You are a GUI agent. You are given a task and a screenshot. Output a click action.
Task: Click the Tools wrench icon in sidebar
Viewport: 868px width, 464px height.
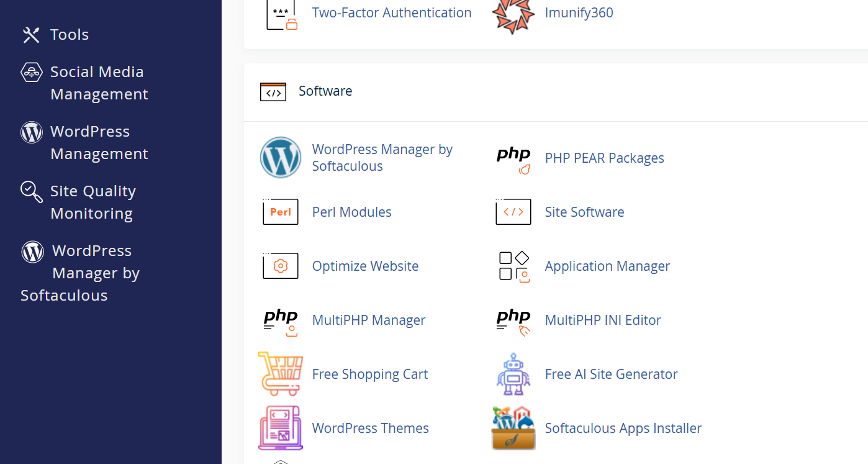point(31,35)
